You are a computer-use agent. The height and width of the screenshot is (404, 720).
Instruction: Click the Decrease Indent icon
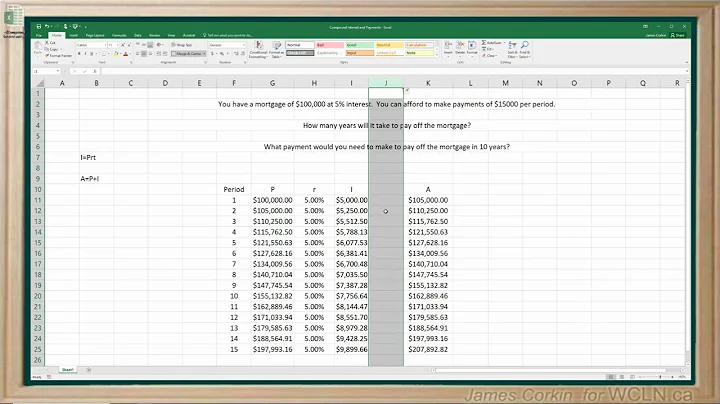[158, 54]
